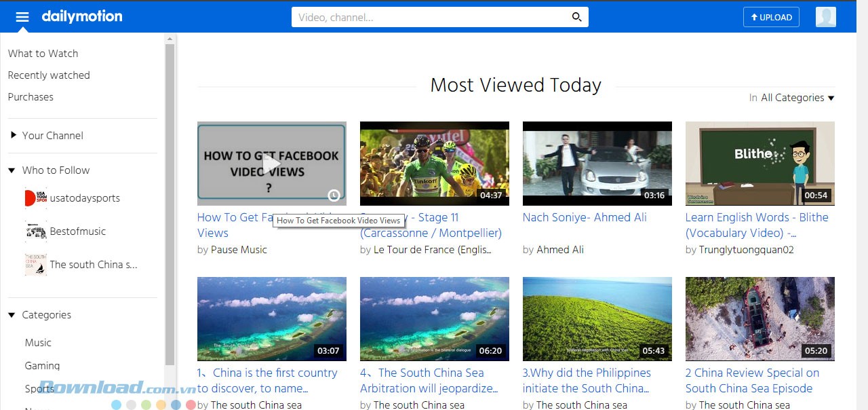Click the Upload button

point(771,17)
